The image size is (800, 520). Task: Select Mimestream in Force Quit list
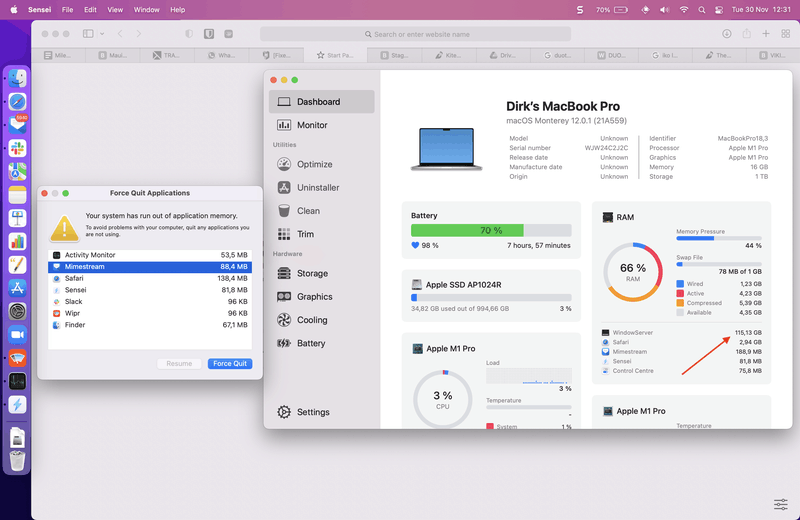150,266
